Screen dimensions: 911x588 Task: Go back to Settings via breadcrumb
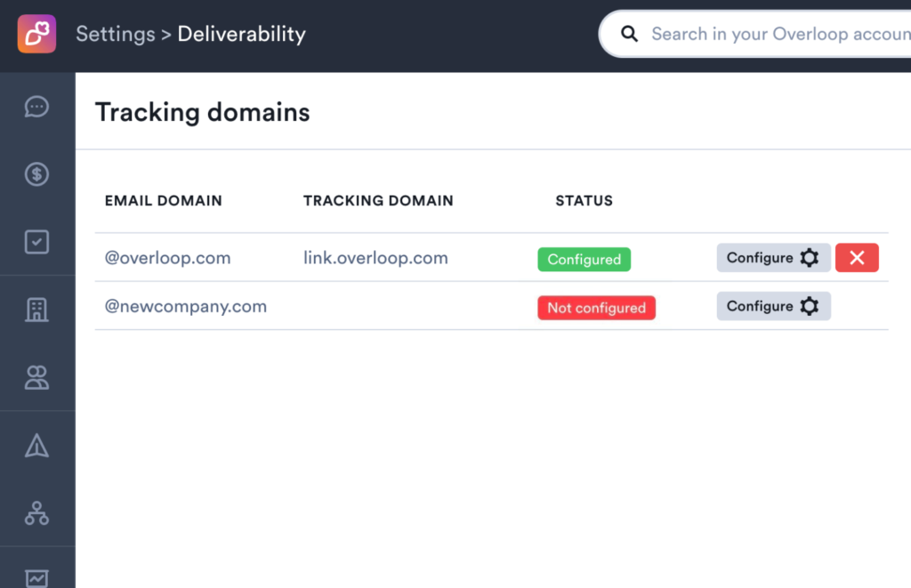pos(116,34)
